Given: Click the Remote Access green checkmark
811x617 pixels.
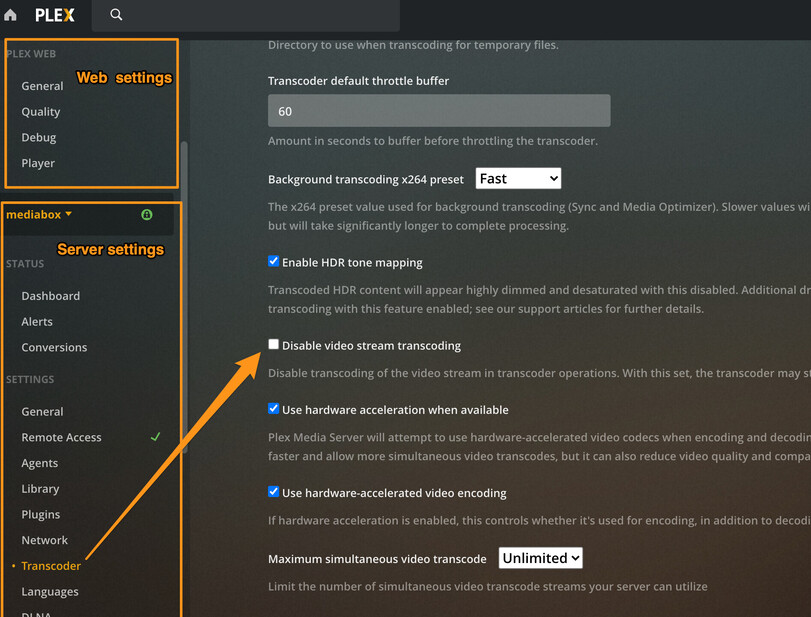Looking at the screenshot, I should point(155,437).
